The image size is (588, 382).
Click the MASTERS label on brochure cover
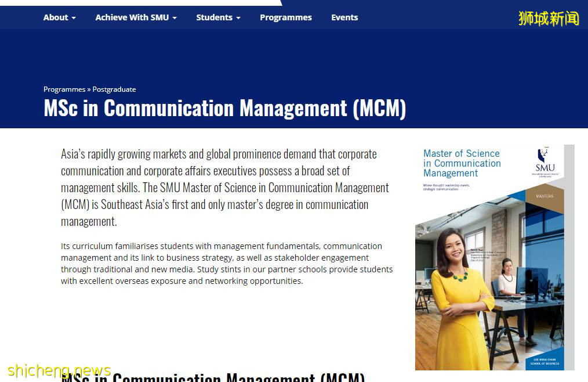click(544, 196)
